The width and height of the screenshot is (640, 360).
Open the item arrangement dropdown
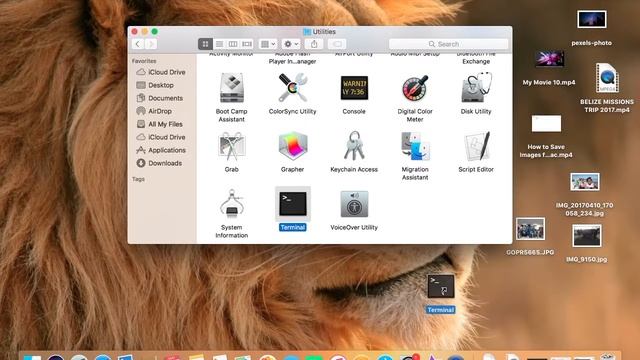point(268,44)
